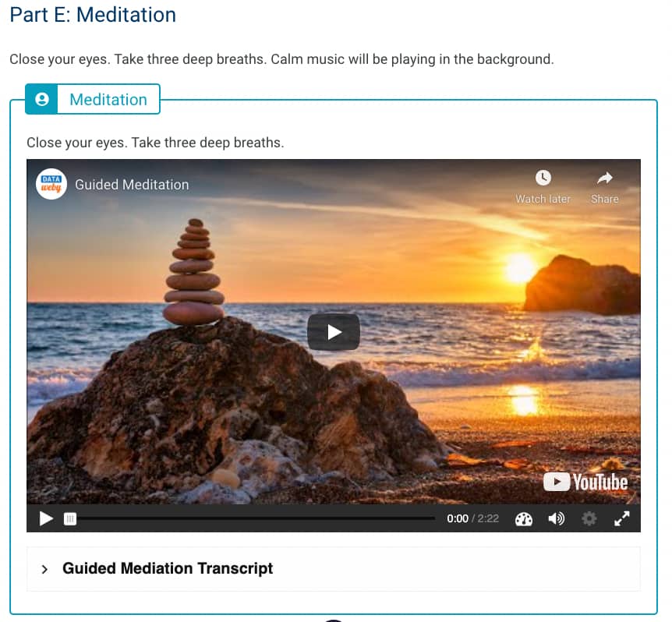672x622 pixels.
Task: Open the Guided Mediation Transcript section title
Action: click(168, 568)
